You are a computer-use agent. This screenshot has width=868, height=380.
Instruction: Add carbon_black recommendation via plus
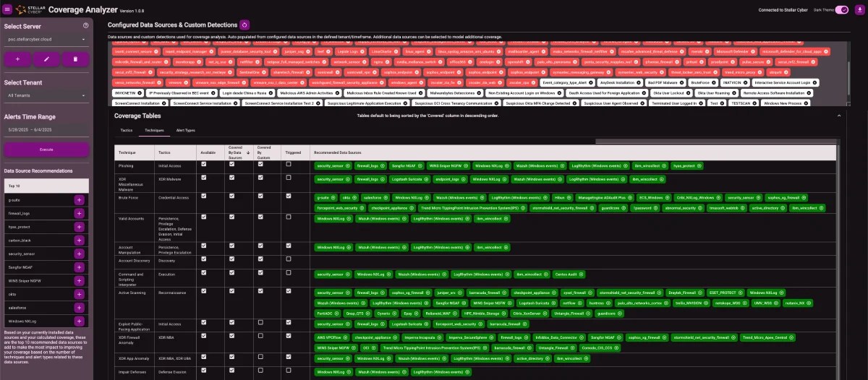pos(79,241)
